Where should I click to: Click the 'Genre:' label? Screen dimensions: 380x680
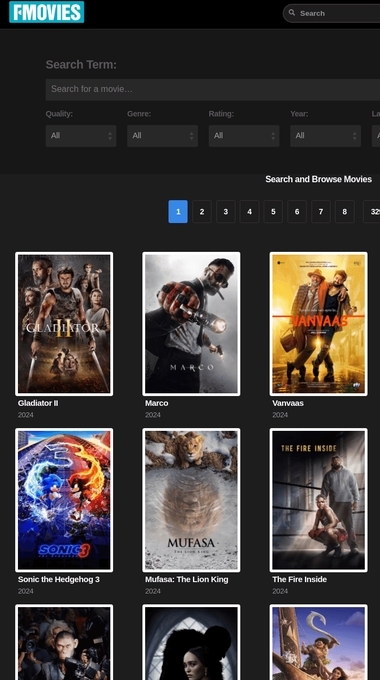click(139, 114)
